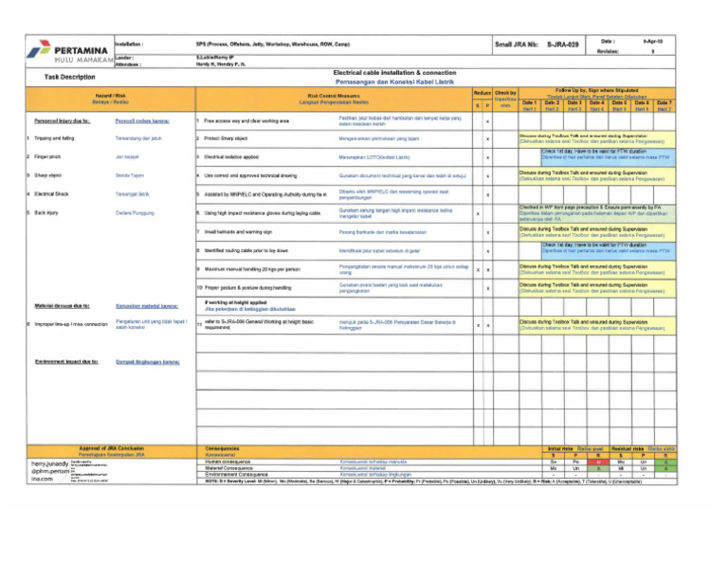Select the S checkmark for high impact gloves row
The image size is (728, 563).
point(478,214)
